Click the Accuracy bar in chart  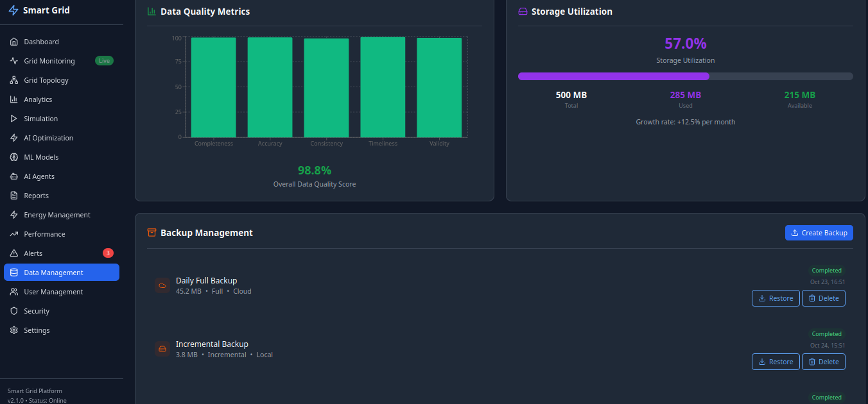click(270, 87)
